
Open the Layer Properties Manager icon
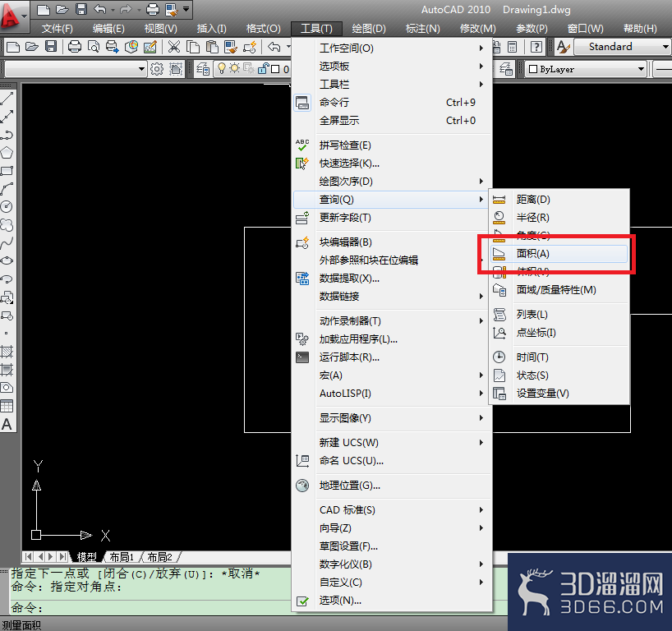point(203,69)
